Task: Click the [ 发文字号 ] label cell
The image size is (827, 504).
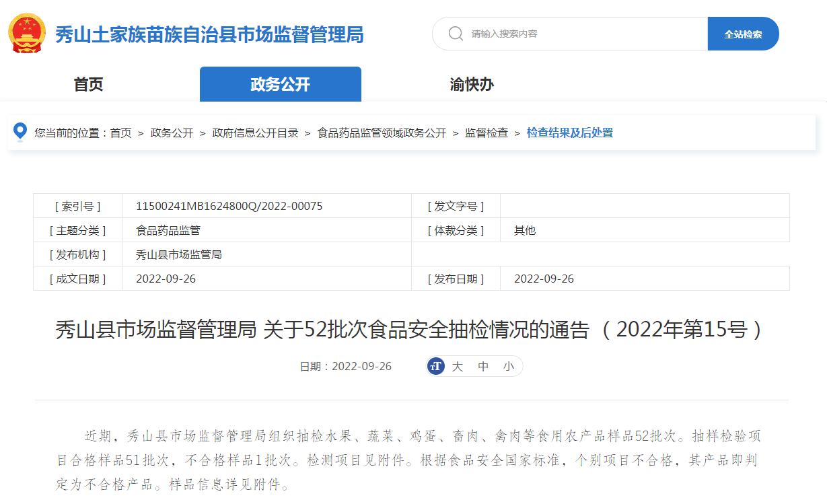Action: point(456,206)
